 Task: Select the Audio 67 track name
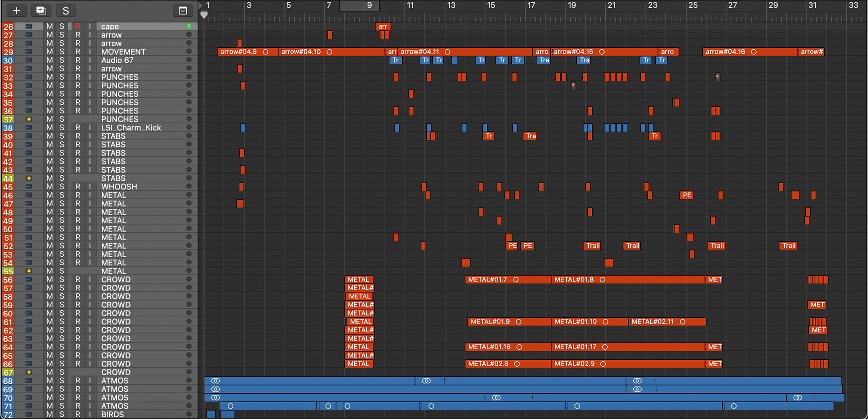(117, 60)
